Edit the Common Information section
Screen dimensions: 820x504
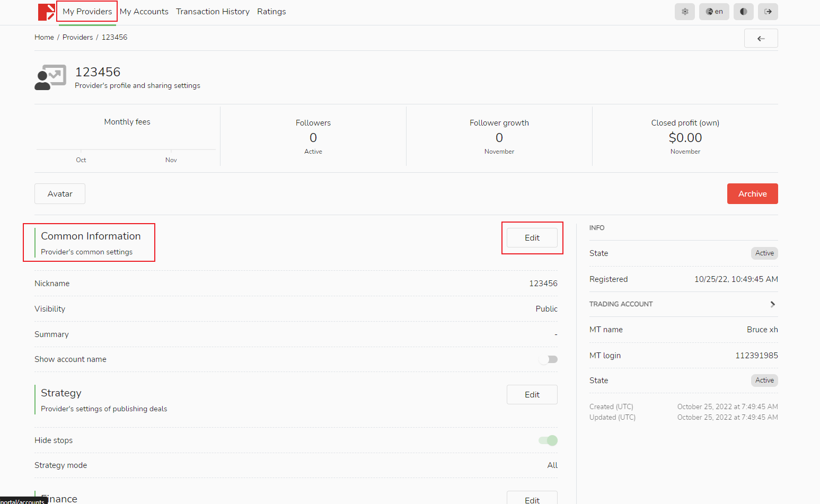tap(532, 238)
